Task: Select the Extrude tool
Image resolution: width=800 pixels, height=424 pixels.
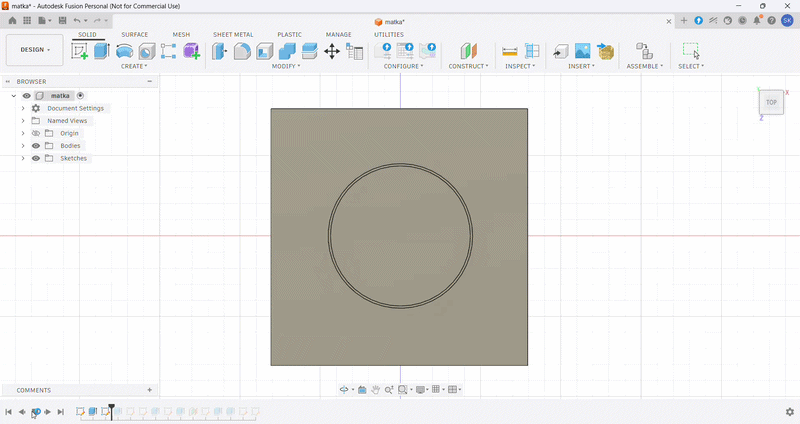Action: pos(102,51)
